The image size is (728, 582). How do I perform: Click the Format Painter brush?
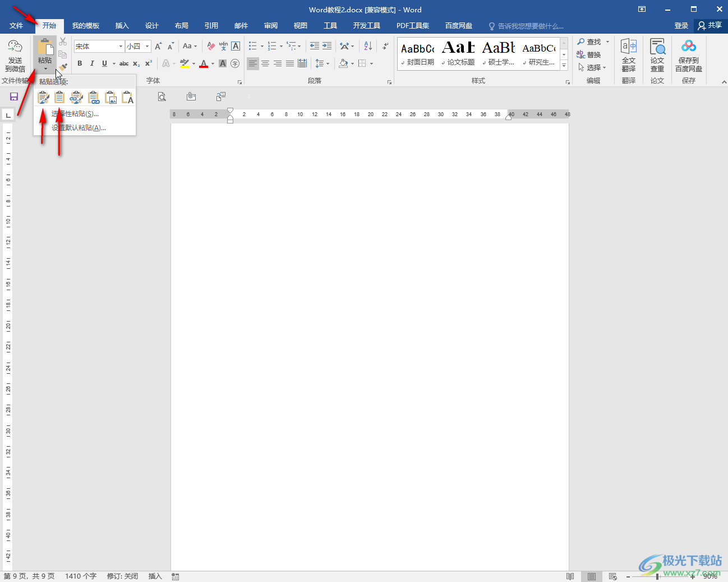click(x=63, y=67)
